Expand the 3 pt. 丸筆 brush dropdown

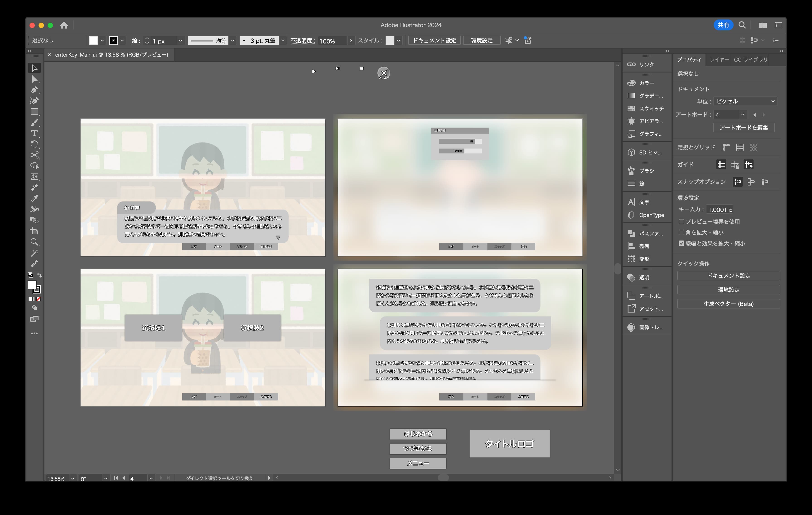click(283, 41)
